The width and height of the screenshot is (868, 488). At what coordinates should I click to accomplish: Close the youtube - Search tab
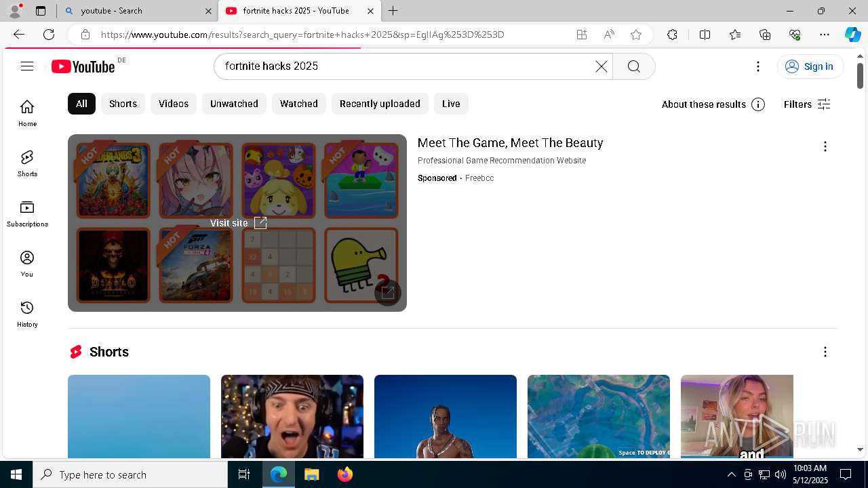[208, 11]
